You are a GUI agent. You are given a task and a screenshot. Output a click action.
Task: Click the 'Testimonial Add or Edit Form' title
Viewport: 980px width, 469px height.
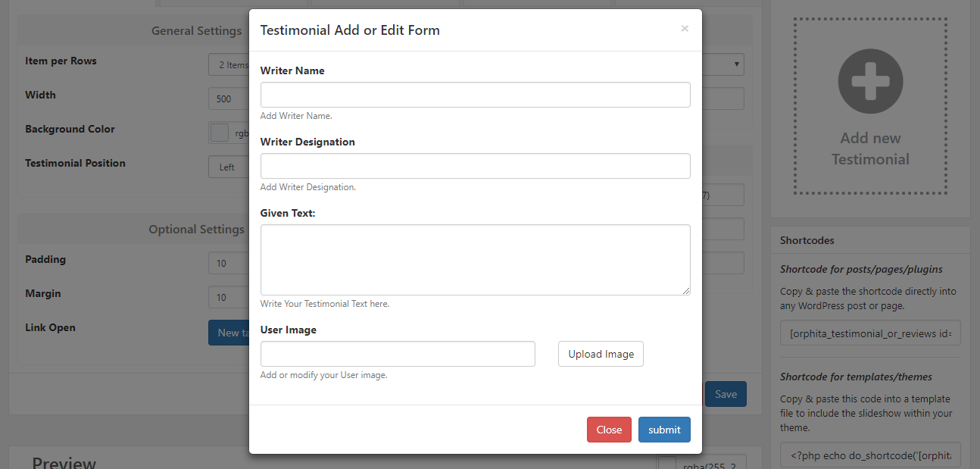tap(350, 30)
